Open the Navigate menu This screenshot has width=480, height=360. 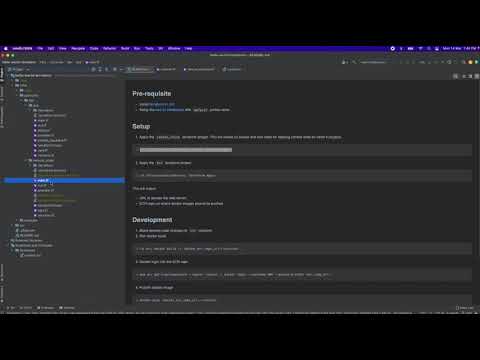pyautogui.click(x=78, y=49)
